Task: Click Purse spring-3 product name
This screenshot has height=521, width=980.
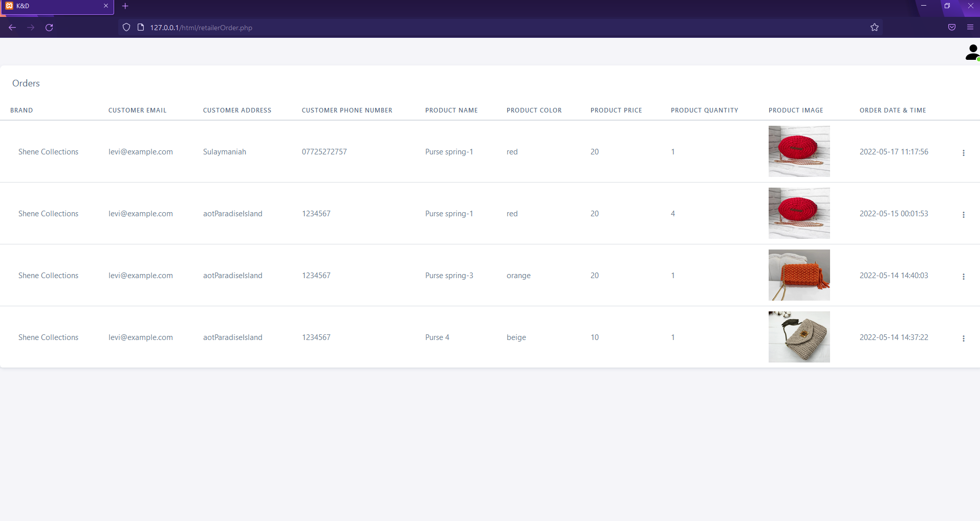Action: (449, 276)
